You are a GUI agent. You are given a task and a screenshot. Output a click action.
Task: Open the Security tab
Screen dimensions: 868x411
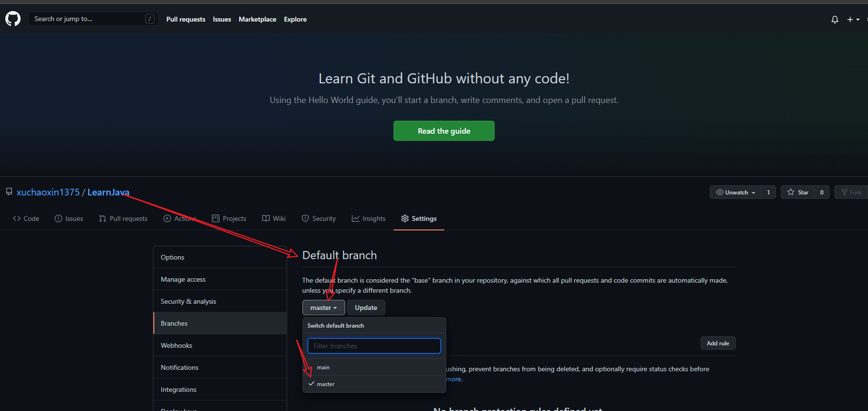(319, 218)
